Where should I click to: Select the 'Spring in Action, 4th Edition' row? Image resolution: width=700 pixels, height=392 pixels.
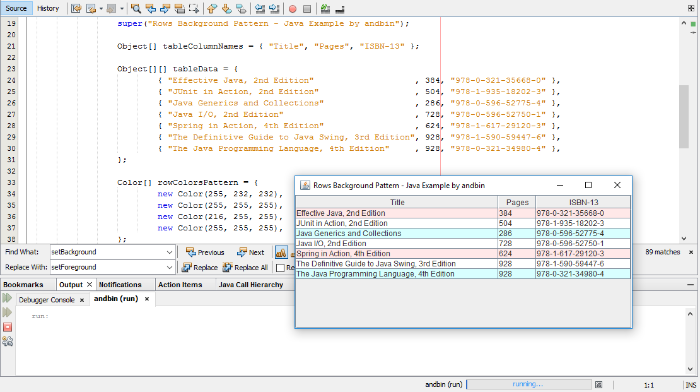click(x=463, y=254)
